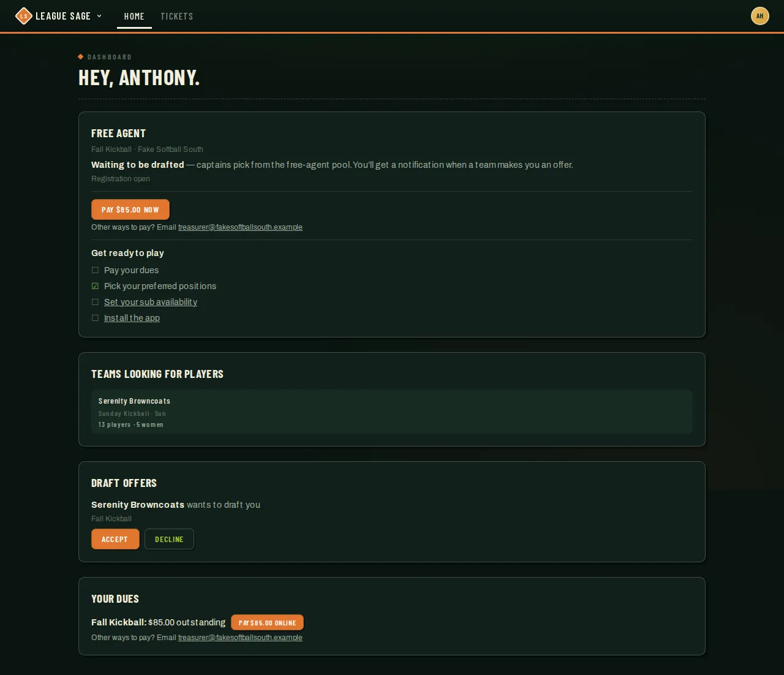Decline the Serenity Browncoats draft offer
Viewport: 784px width, 675px height.
pyautogui.click(x=169, y=539)
